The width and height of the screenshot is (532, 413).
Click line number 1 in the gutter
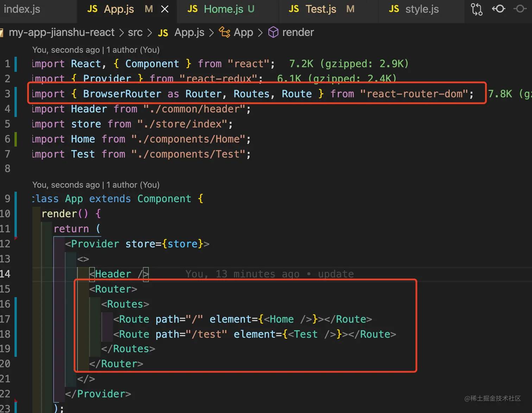point(7,64)
